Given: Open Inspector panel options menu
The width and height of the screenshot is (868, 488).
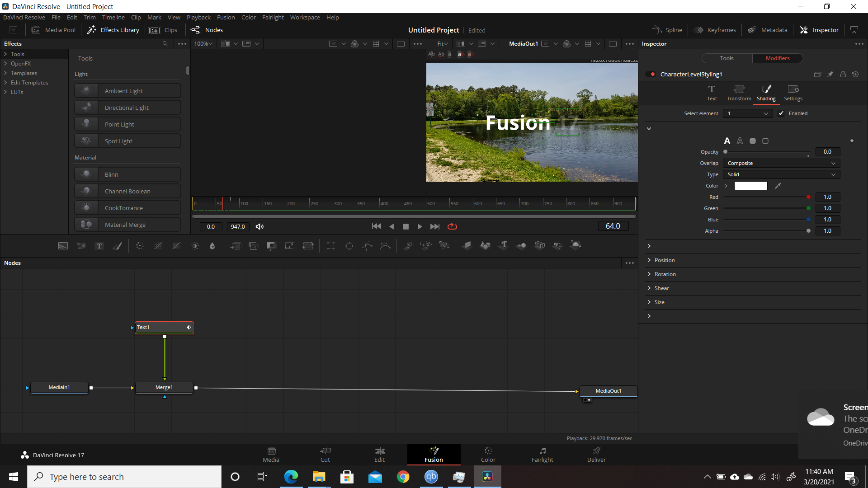Looking at the screenshot, I should pos(859,44).
